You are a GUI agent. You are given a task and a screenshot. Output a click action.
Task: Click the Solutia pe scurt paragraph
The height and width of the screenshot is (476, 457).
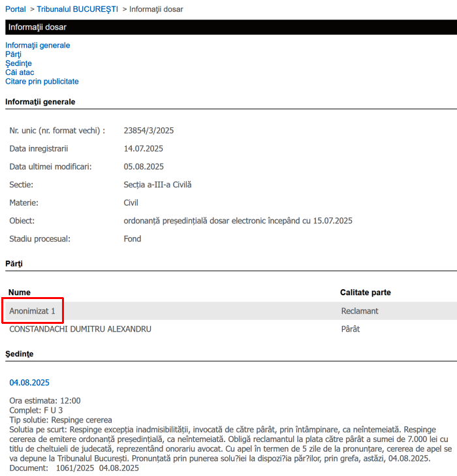230,444
